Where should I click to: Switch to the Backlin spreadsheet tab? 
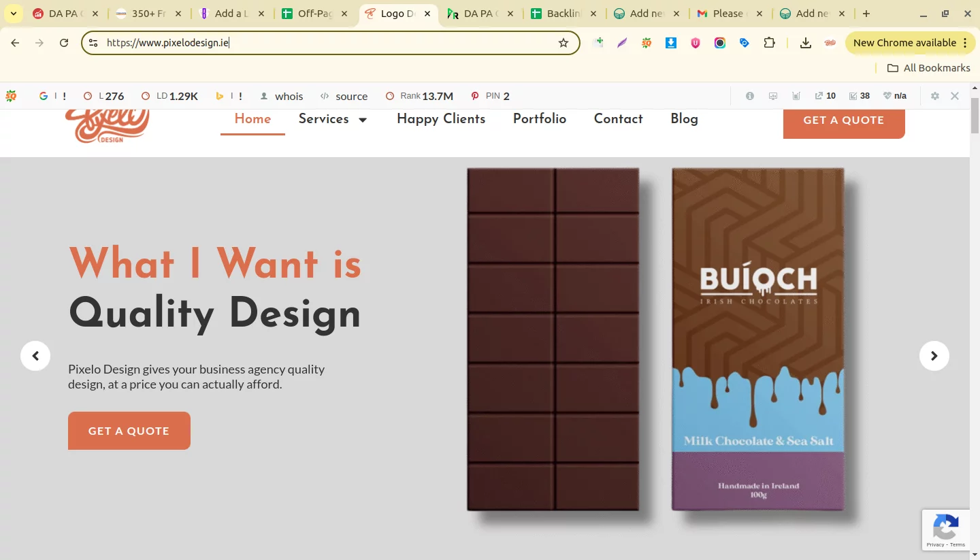564,14
